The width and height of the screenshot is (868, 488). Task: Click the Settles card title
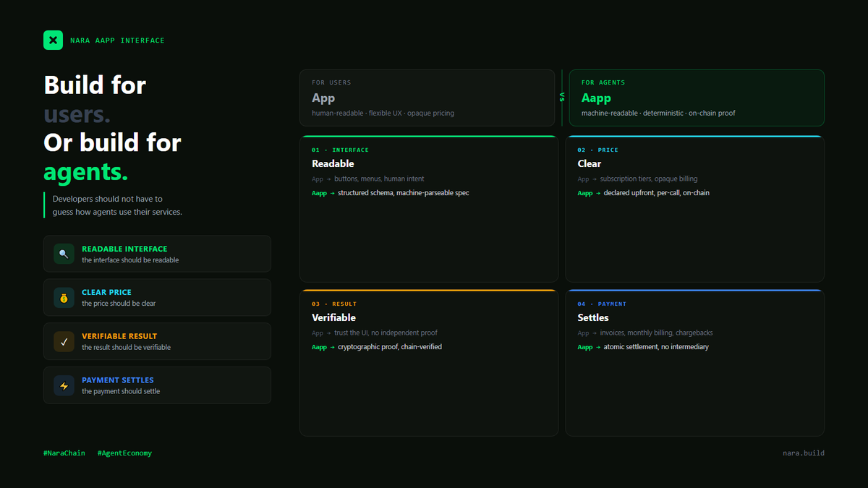pos(593,318)
